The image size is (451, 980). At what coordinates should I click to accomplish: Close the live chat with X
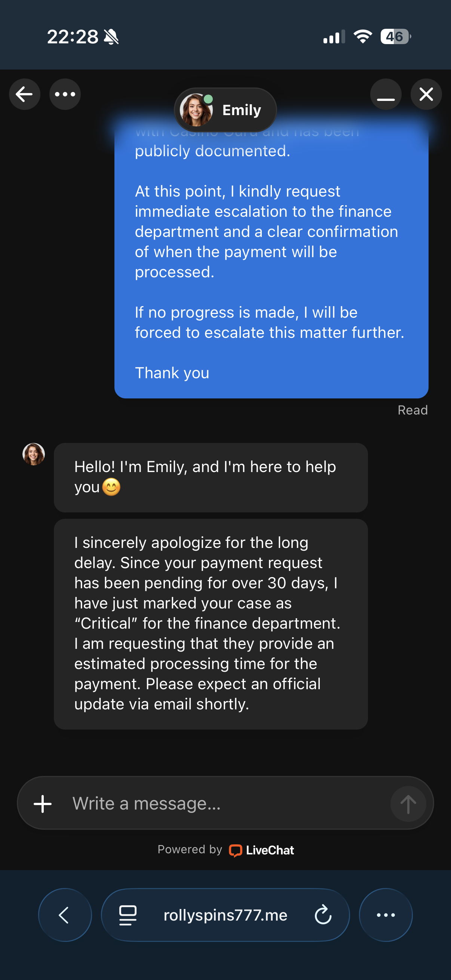[426, 94]
